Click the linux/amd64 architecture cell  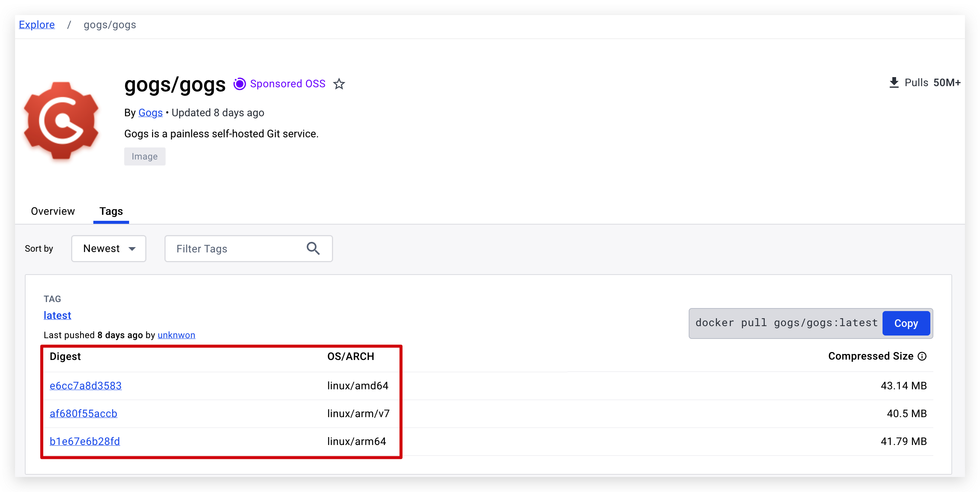tap(358, 386)
